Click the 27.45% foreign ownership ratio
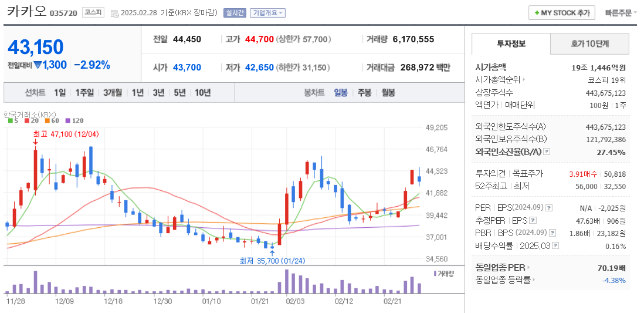Viewport: 644px width, 313px height. (x=611, y=152)
